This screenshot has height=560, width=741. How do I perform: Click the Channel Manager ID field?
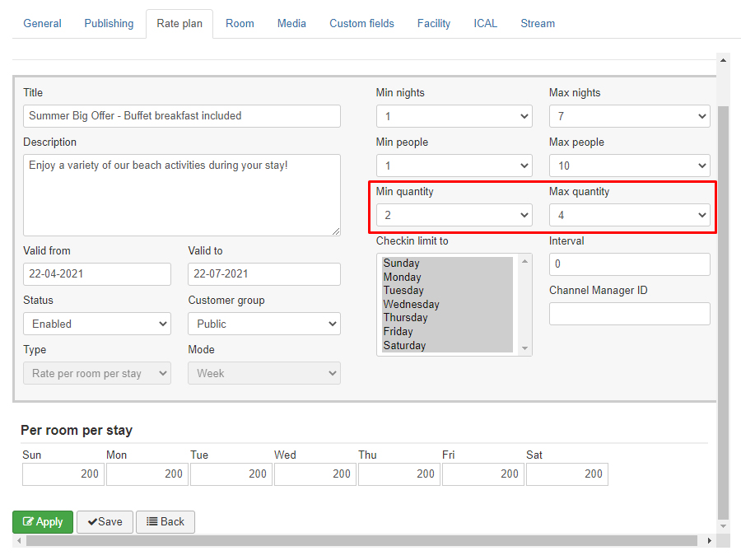(x=629, y=314)
